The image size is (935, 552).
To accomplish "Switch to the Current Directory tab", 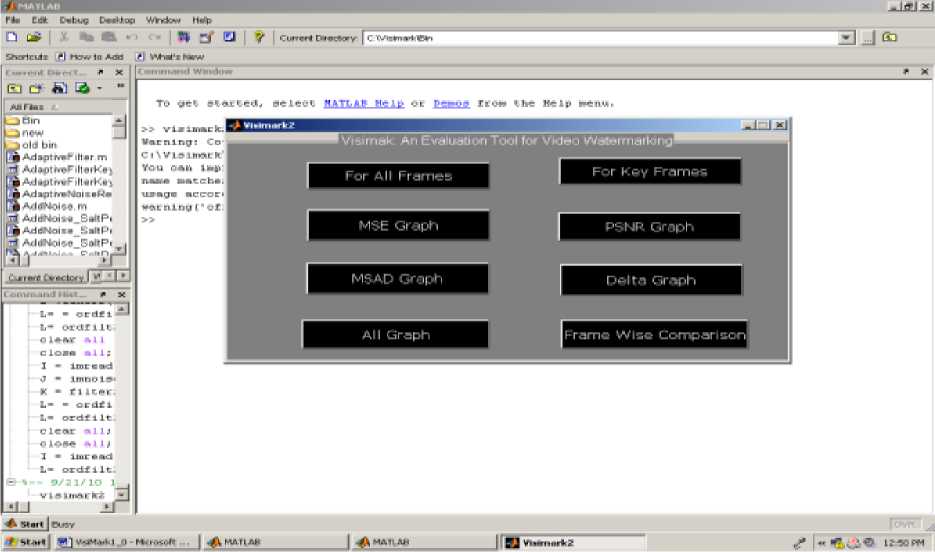I will pyautogui.click(x=45, y=277).
